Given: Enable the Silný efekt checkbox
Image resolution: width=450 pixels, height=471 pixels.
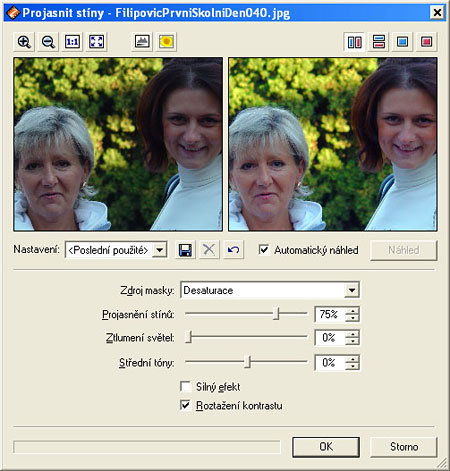Looking at the screenshot, I should tap(185, 387).
